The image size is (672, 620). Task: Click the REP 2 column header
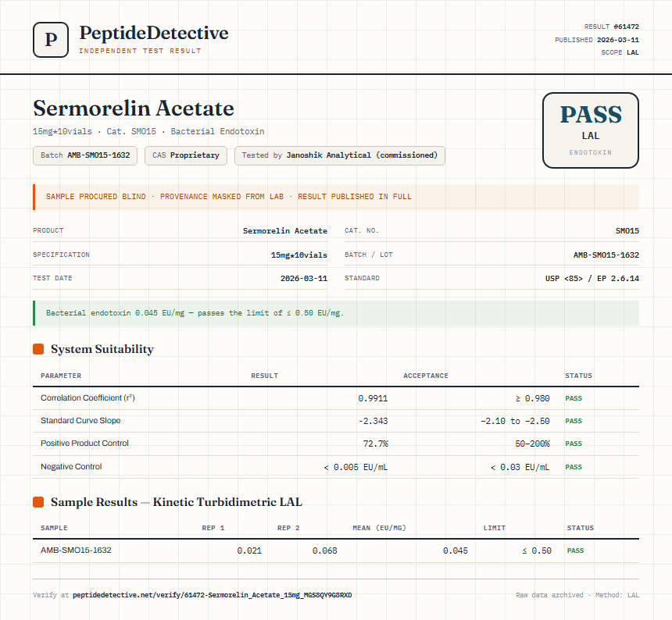288,528
